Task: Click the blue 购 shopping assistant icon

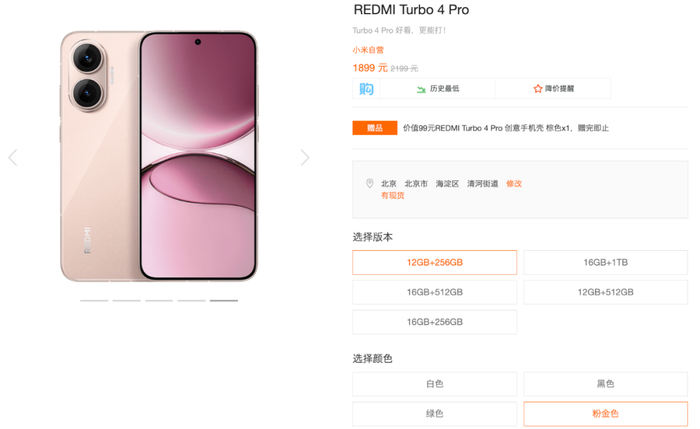Action: pos(366,89)
